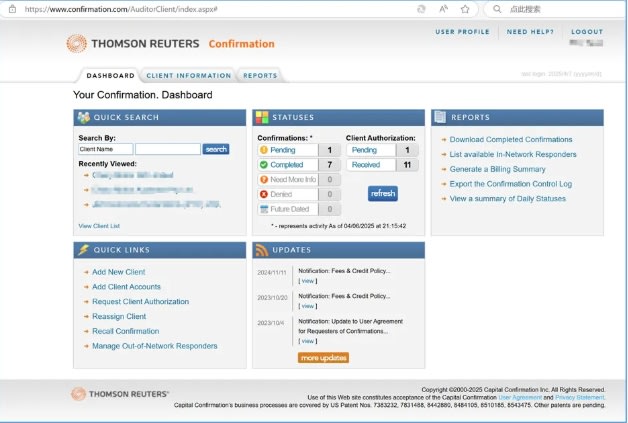This screenshot has height=423, width=628.
Task: Click the Thomson Reuters header logo
Action: click(x=133, y=44)
